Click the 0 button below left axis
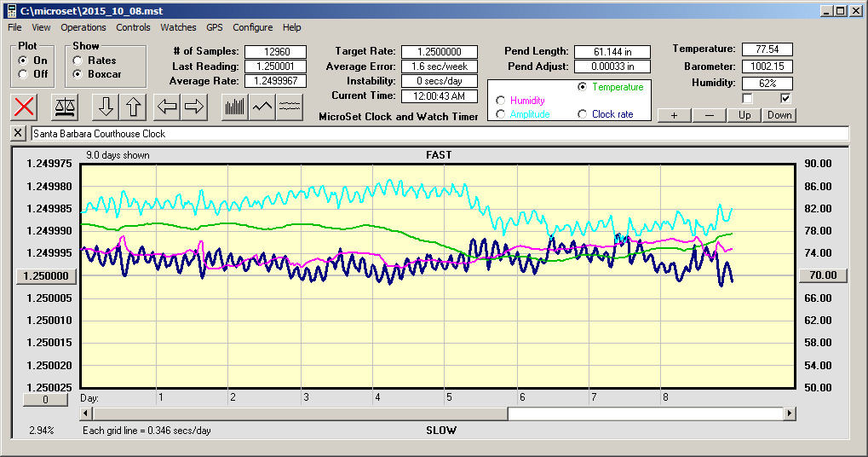Viewport: 868px width, 457px height. tap(45, 399)
